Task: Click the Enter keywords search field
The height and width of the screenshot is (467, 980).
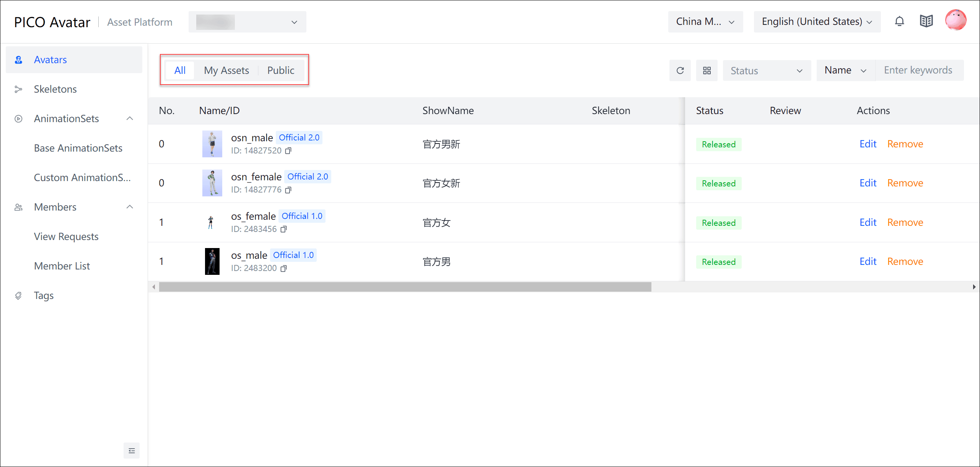Action: 920,70
